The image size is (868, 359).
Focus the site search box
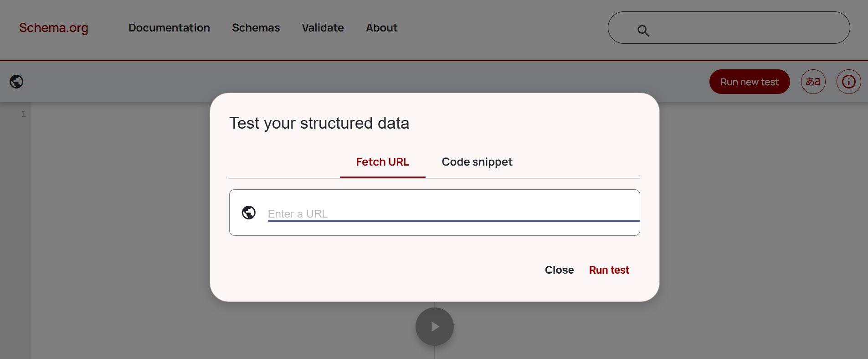(x=729, y=28)
